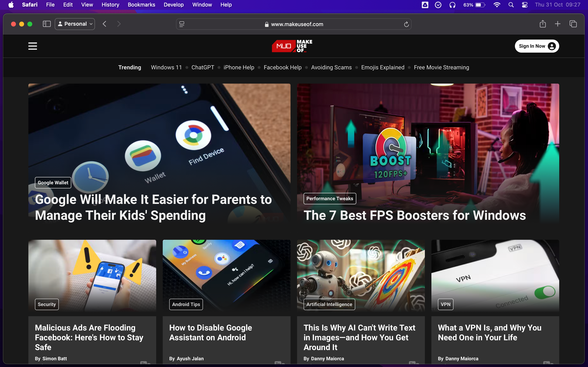Screen dimensions: 588x367
Task: Click the new tab icon
Action: click(x=558, y=24)
